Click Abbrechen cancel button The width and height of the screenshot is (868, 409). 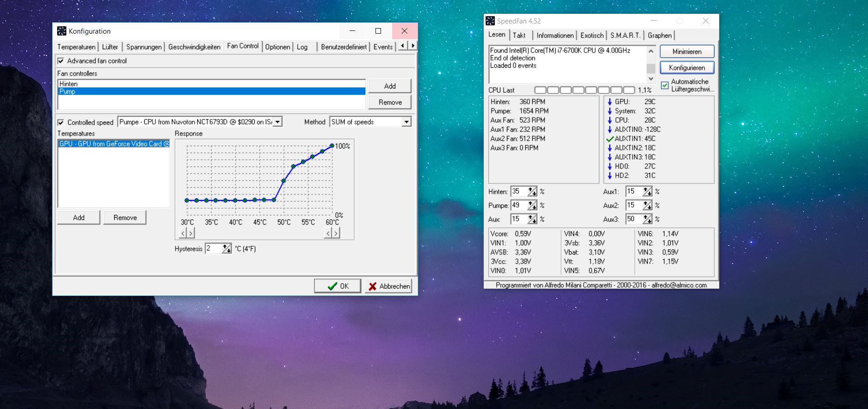click(x=388, y=286)
